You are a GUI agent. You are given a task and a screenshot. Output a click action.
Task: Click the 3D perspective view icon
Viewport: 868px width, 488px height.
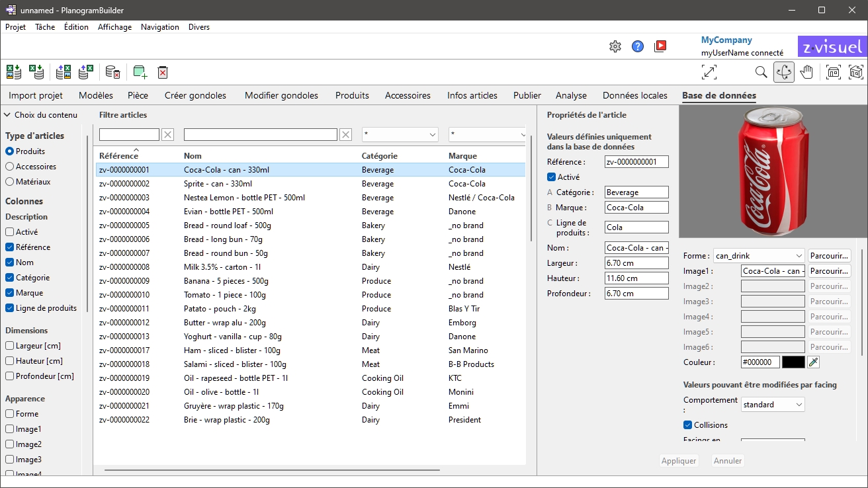pos(856,71)
